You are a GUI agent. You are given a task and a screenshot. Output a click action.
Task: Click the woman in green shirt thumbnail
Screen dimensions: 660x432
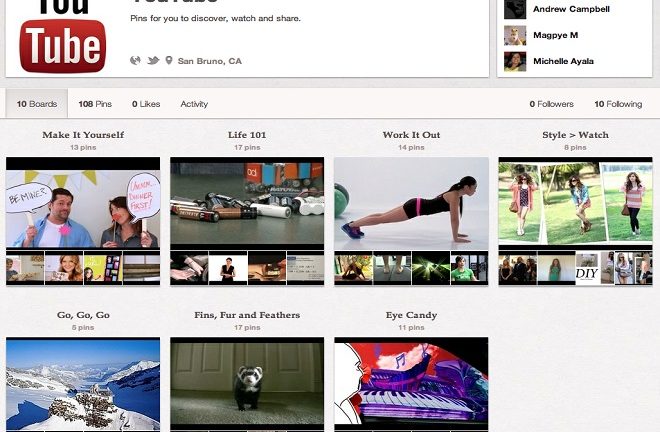tap(469, 269)
